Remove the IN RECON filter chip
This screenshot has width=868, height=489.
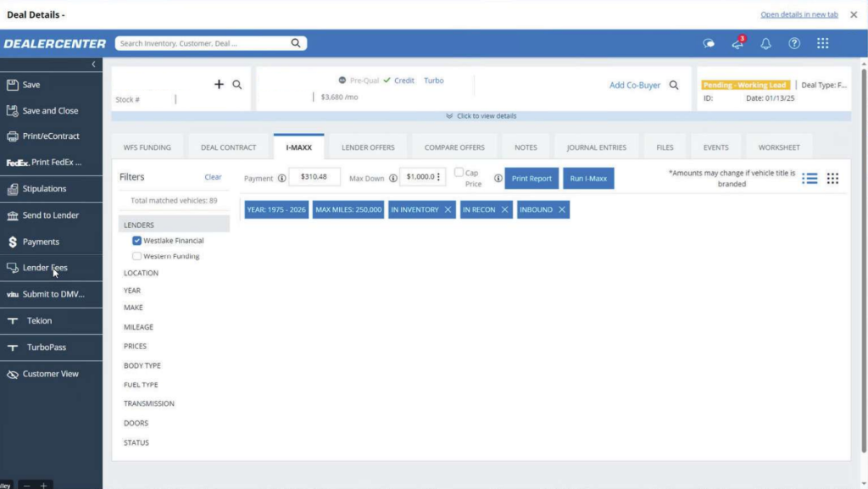pos(504,209)
